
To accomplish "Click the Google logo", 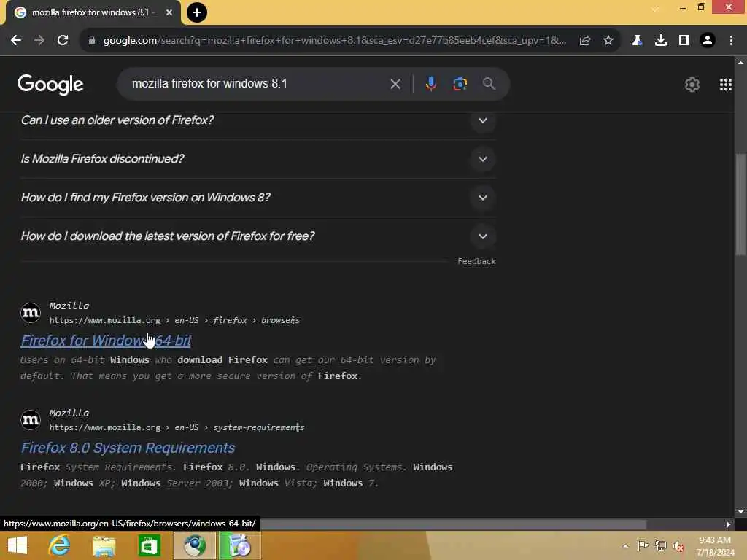I will coord(50,85).
